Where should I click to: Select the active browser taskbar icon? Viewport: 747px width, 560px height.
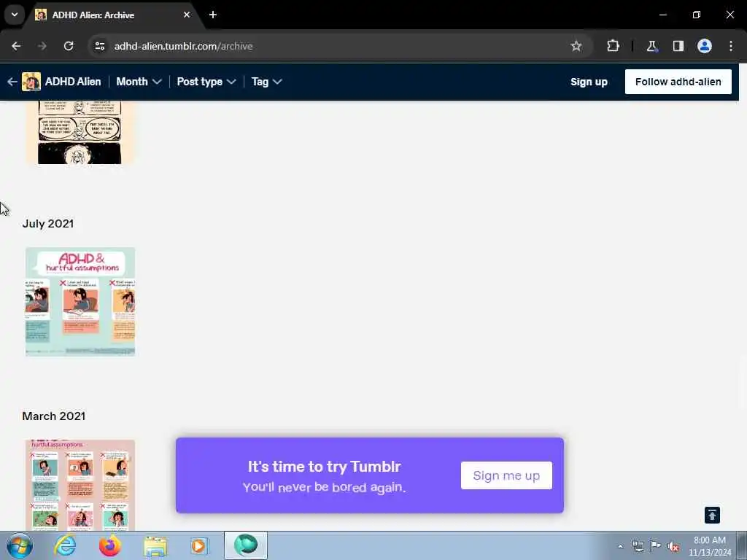coord(246,545)
